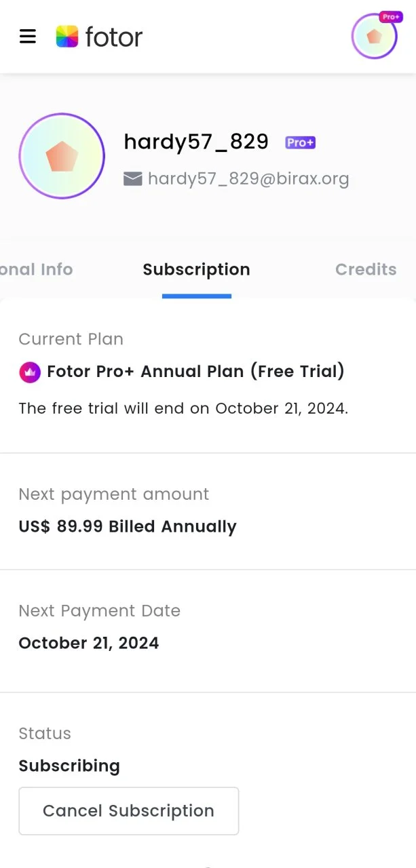Click the free trial end notice

183,408
